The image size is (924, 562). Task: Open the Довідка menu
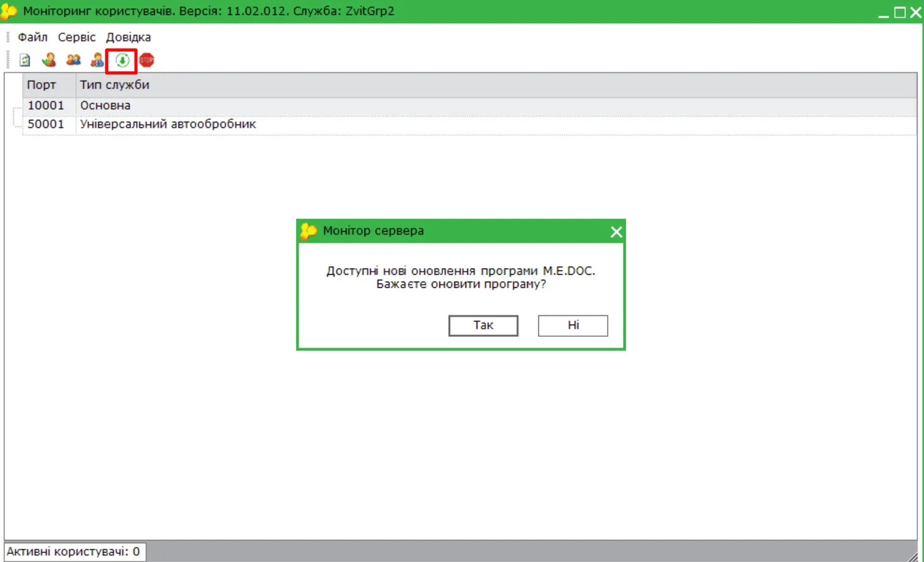pos(128,37)
